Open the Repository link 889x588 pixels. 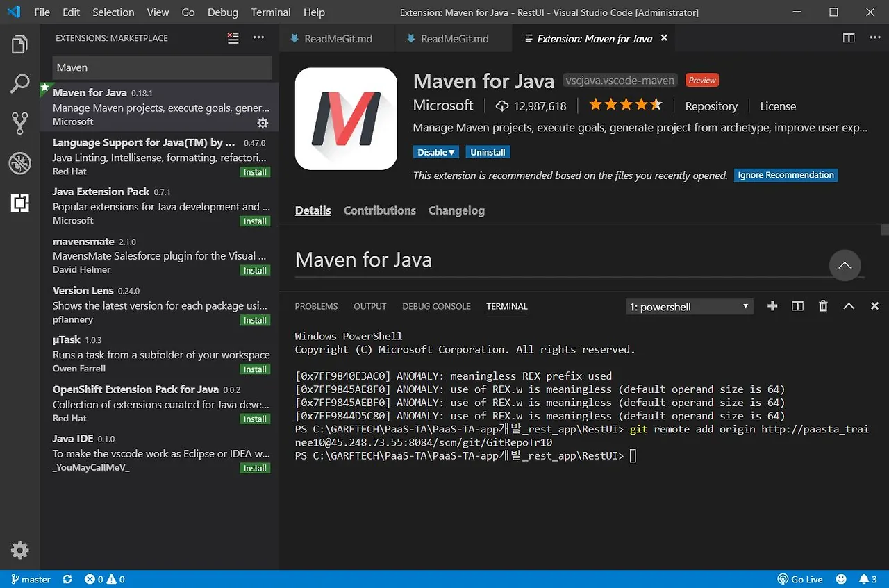[x=711, y=106]
